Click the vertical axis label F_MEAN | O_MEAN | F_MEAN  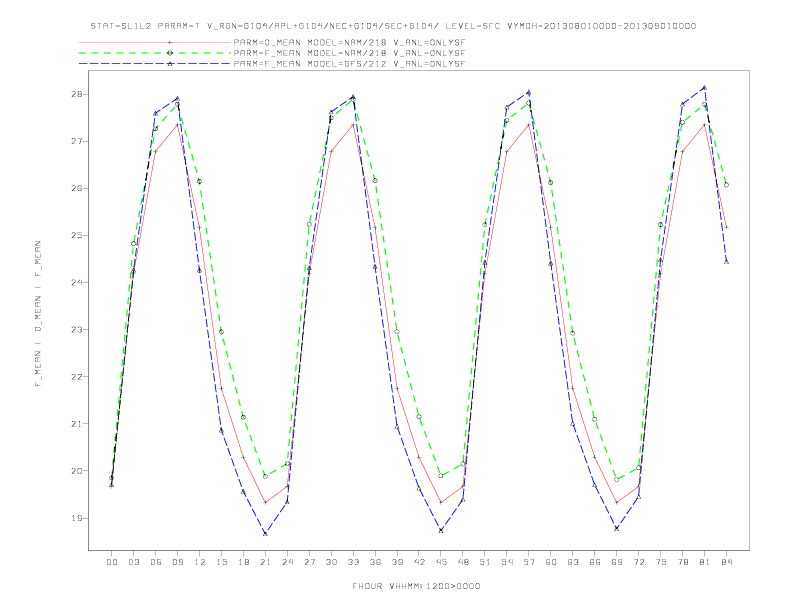tap(38, 314)
